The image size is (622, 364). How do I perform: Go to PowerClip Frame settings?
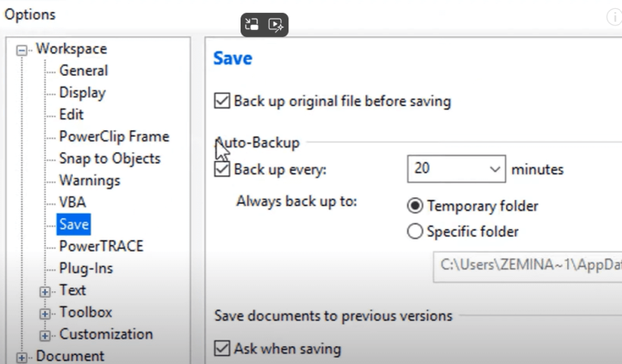[113, 137]
